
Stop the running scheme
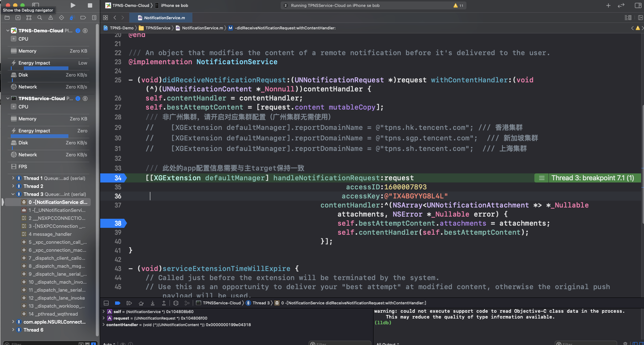[90, 5]
